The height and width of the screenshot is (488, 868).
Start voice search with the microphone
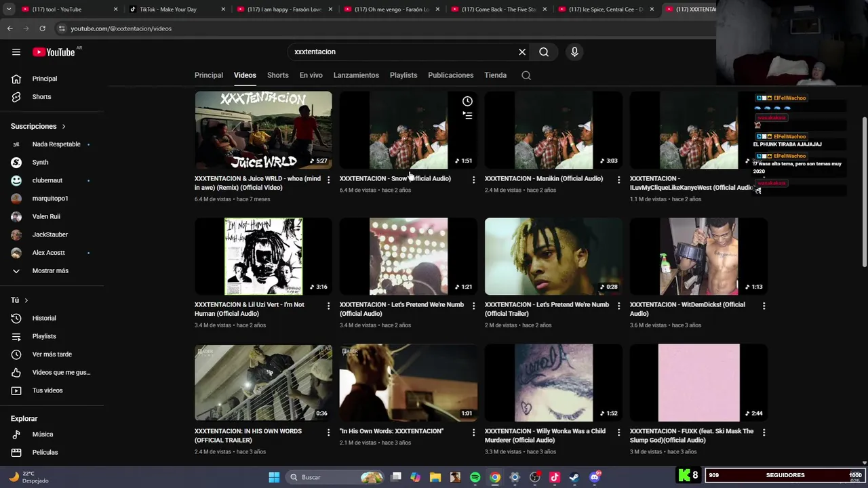coord(574,52)
